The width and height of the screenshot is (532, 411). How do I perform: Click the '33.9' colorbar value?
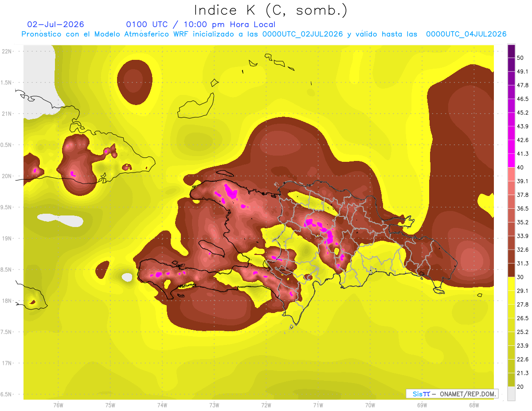tap(523, 236)
